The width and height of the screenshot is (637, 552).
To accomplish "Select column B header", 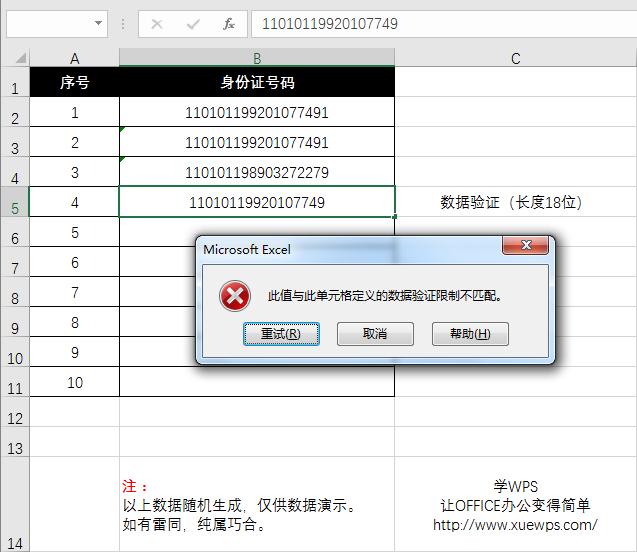I will click(257, 58).
